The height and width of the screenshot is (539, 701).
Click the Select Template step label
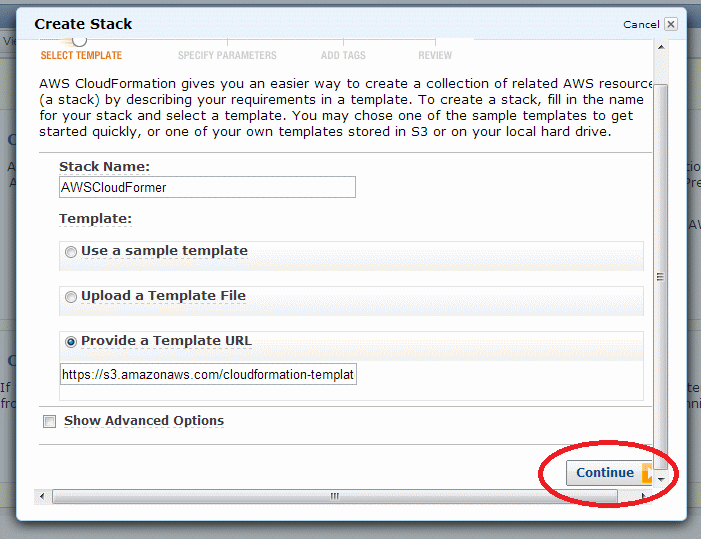coord(81,55)
